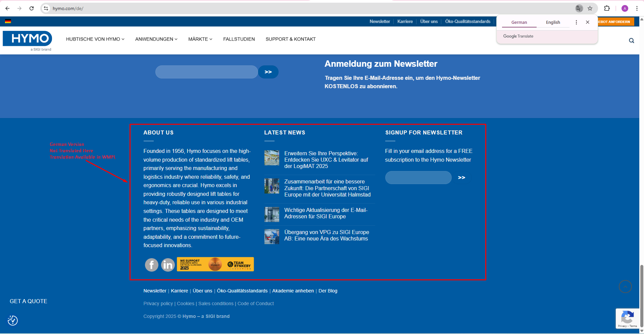Image resolution: width=644 pixels, height=334 pixels.
Task: Open the Akademie anheben footer link
Action: pyautogui.click(x=293, y=291)
